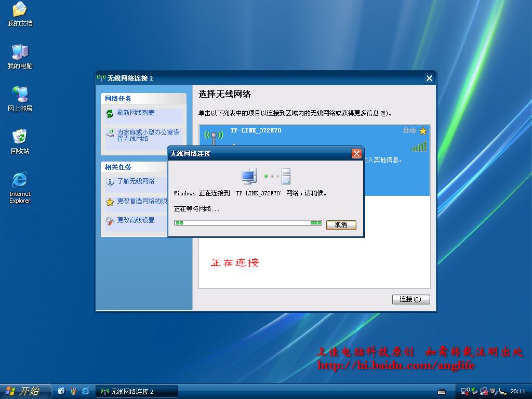
Task: Click the 无线网络连接 2 taskbar button
Action: pyautogui.click(x=137, y=391)
